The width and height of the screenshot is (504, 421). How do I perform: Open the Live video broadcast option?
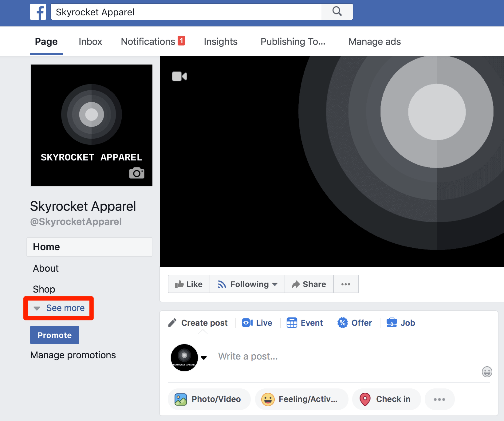tap(257, 323)
